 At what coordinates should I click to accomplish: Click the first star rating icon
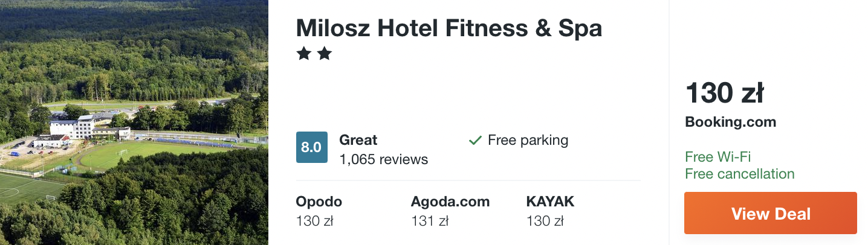click(x=304, y=54)
